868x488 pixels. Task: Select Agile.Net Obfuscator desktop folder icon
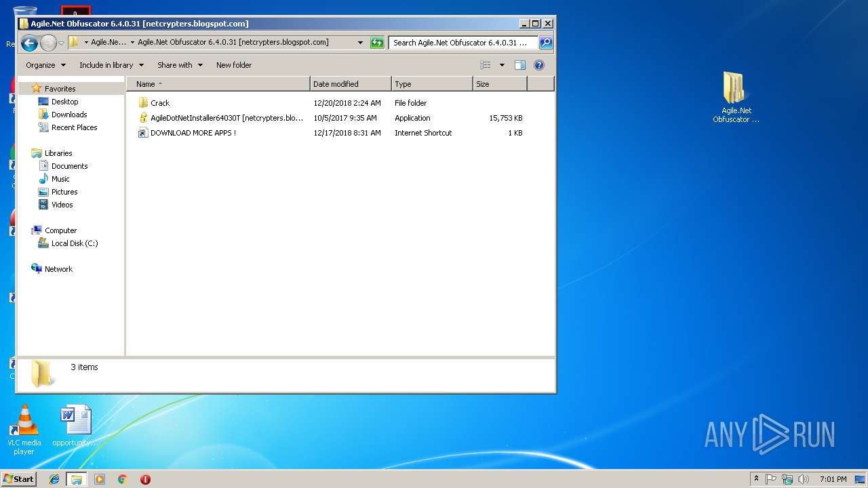(x=736, y=98)
